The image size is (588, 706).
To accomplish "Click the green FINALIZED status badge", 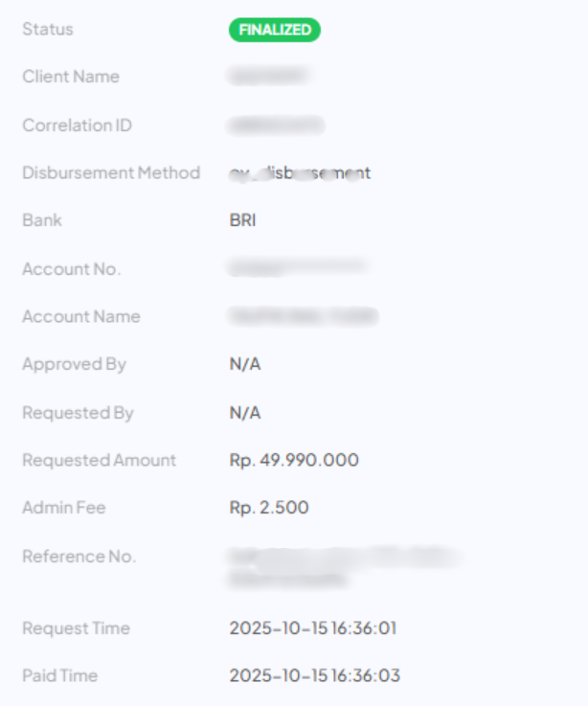I will (x=275, y=30).
